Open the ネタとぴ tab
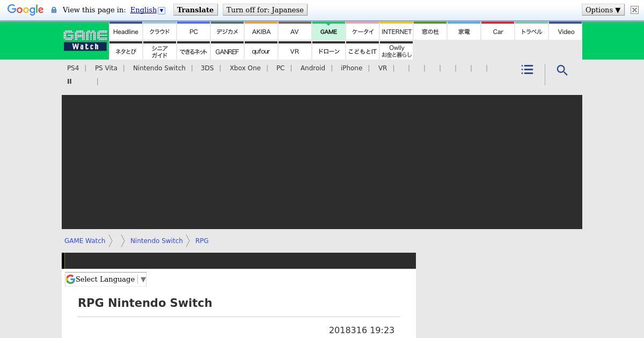 click(126, 51)
